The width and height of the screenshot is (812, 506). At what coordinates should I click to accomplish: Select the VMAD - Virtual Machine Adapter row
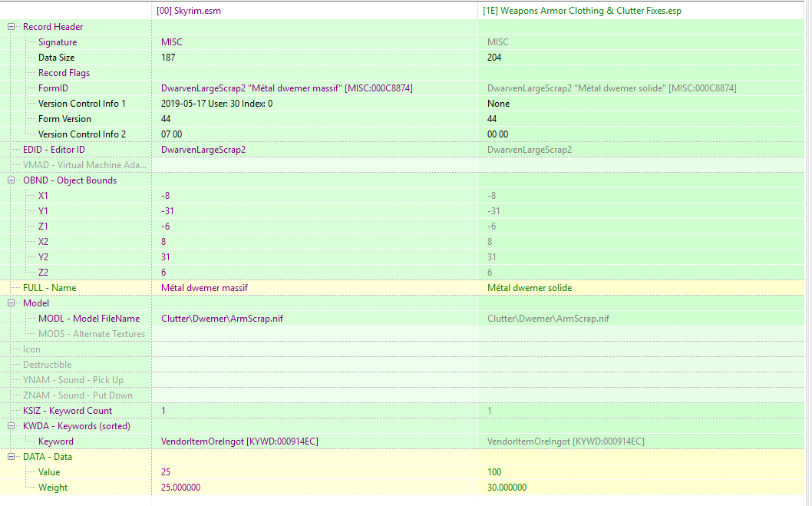pos(84,164)
